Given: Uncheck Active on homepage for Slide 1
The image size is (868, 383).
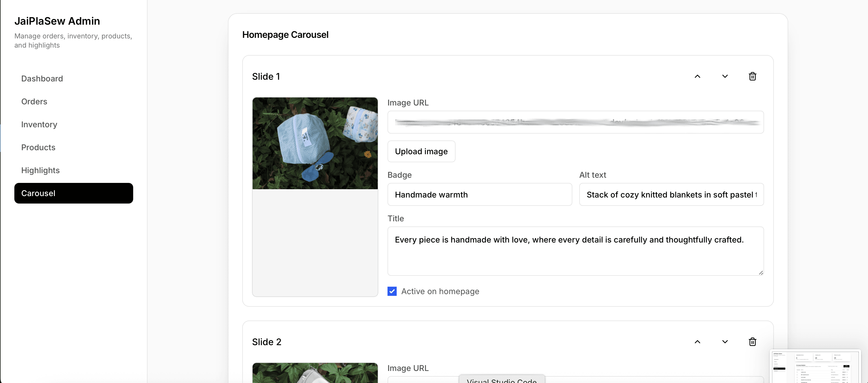Looking at the screenshot, I should click(392, 291).
